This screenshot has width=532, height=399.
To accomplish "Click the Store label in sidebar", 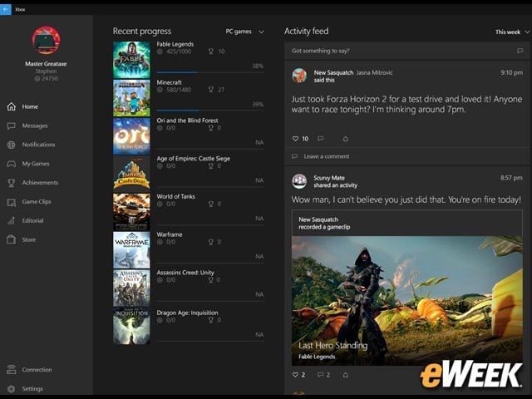I will tap(29, 239).
